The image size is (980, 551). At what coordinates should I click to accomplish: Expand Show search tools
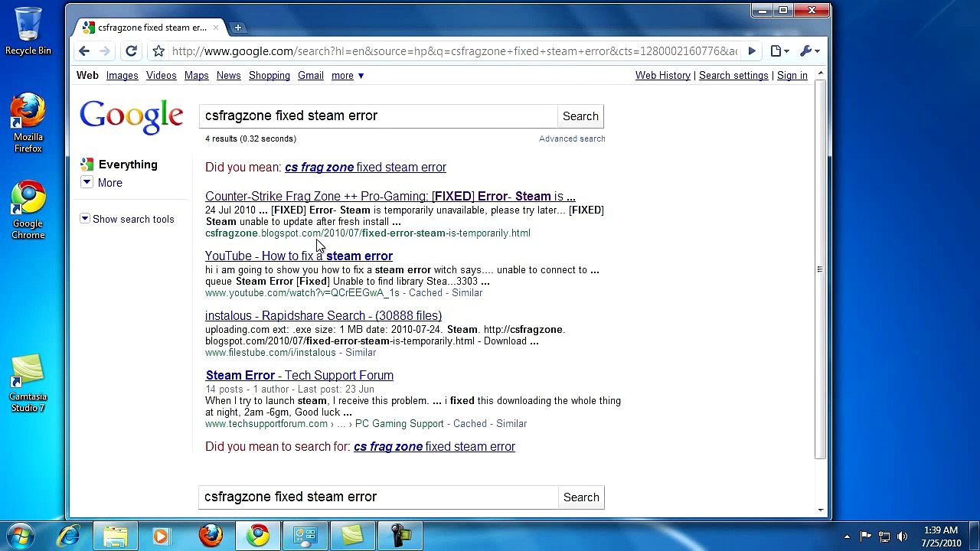pos(127,220)
